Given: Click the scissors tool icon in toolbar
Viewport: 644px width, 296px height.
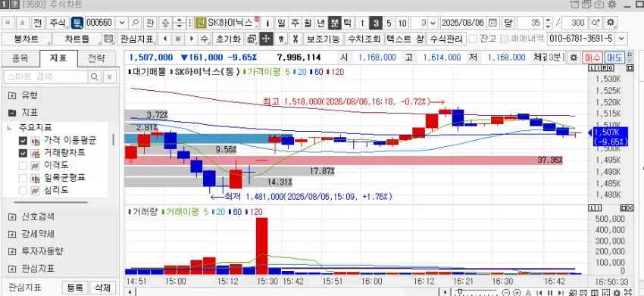Looking at the screenshot, I should tap(295, 39).
